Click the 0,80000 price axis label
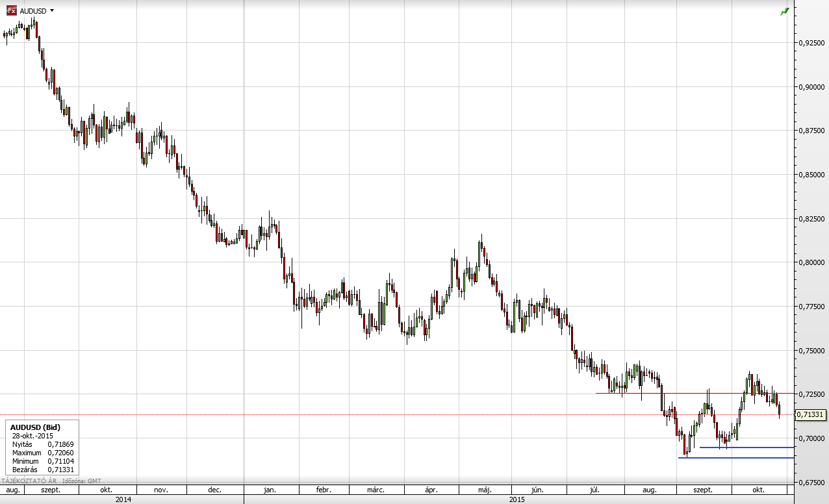This screenshot has height=504, width=829. point(812,262)
